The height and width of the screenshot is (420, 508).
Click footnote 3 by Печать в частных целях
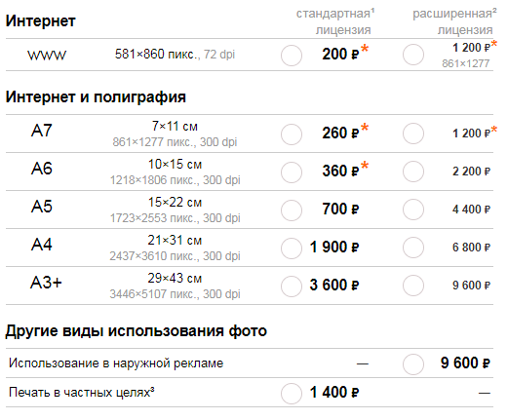tap(152, 389)
